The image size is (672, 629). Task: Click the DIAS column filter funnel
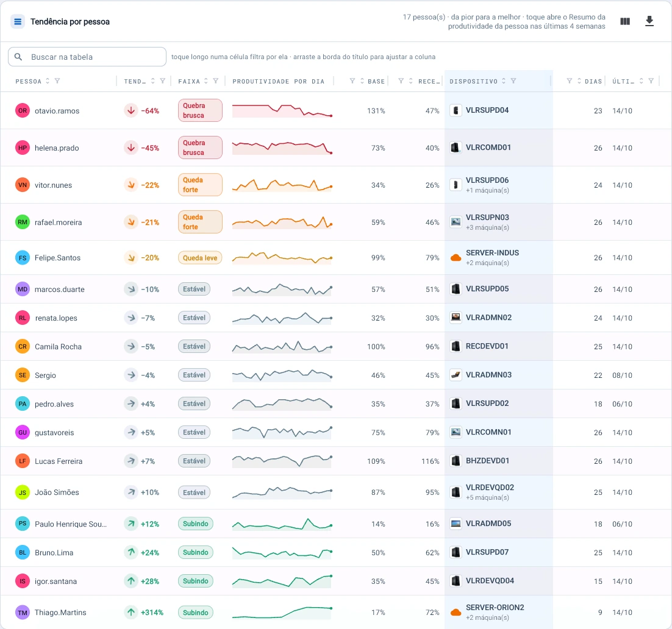(x=570, y=81)
